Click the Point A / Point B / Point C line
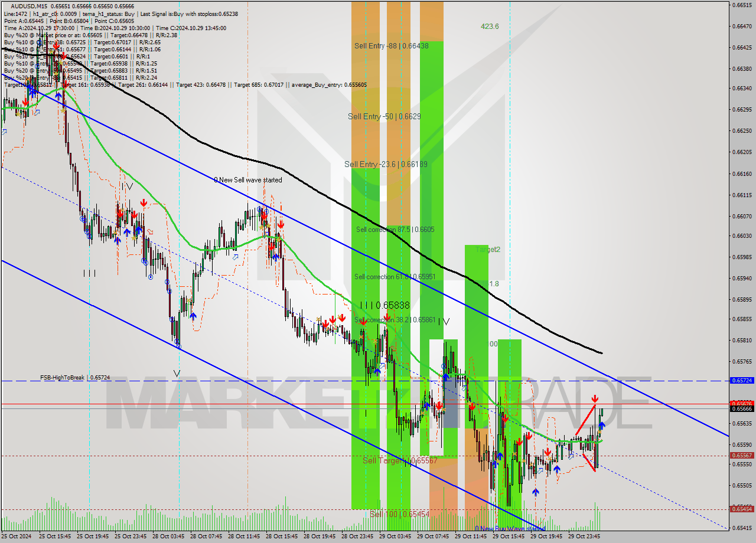 click(x=70, y=21)
